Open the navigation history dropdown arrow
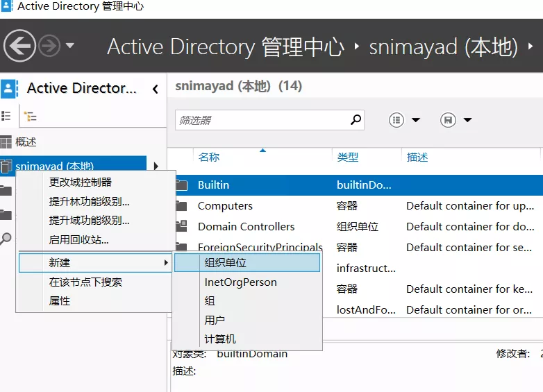 coord(70,46)
